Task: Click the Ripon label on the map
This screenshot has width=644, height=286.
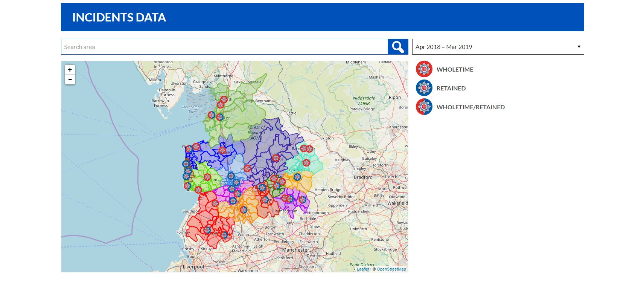Action: click(395, 97)
